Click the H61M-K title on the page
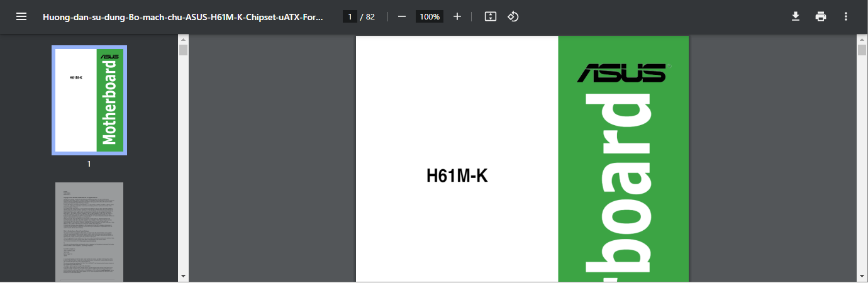The height and width of the screenshot is (283, 868). 457,176
